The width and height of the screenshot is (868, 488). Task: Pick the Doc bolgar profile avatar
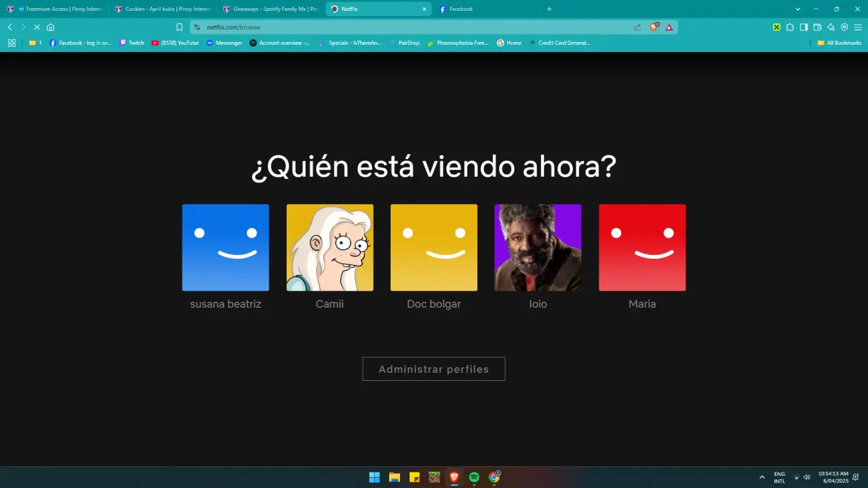(434, 247)
